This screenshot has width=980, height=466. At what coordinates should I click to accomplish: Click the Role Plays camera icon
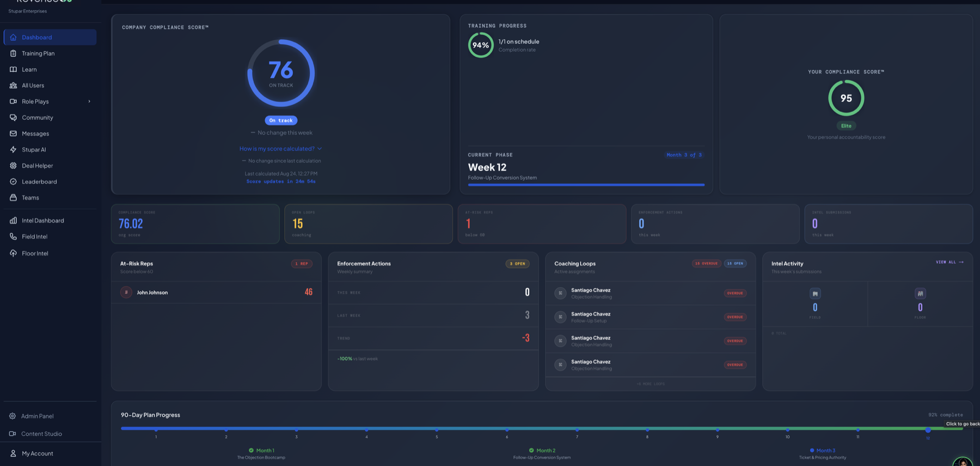(13, 101)
